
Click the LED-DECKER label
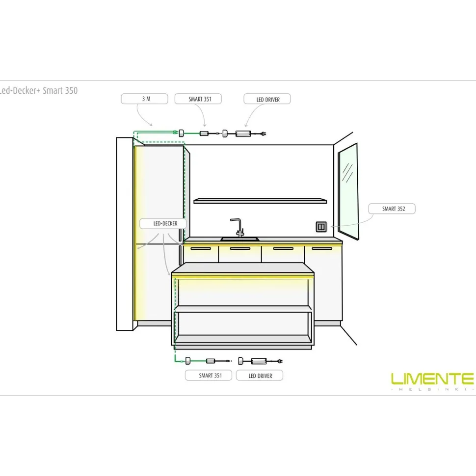(163, 223)
